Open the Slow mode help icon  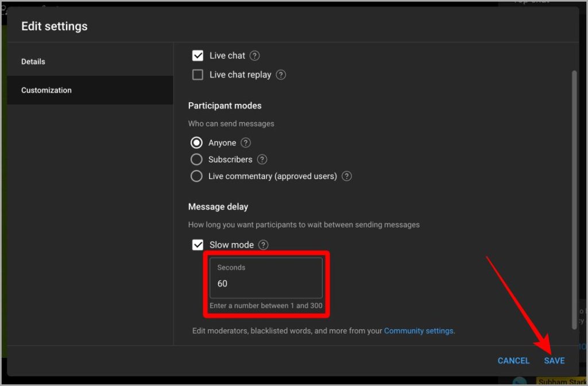[264, 245]
